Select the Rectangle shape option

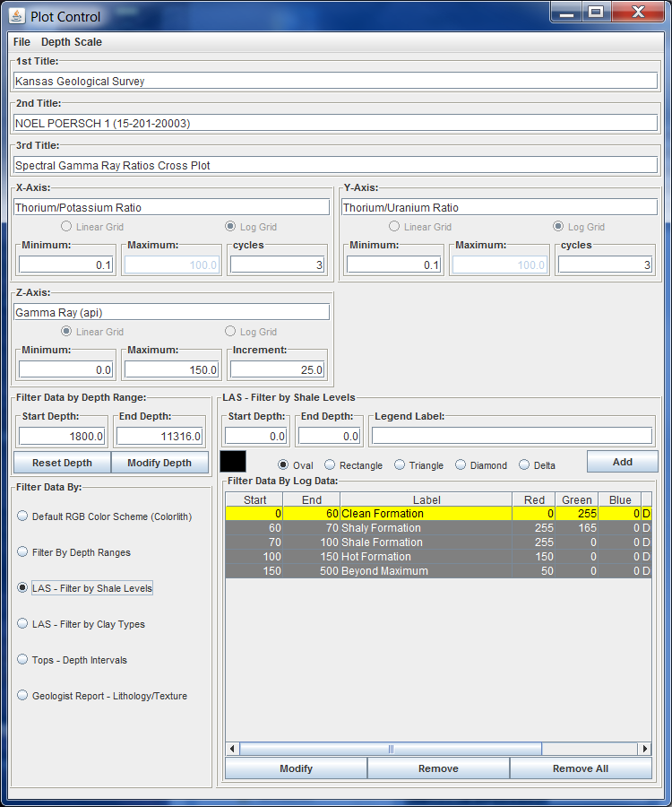tap(353, 465)
